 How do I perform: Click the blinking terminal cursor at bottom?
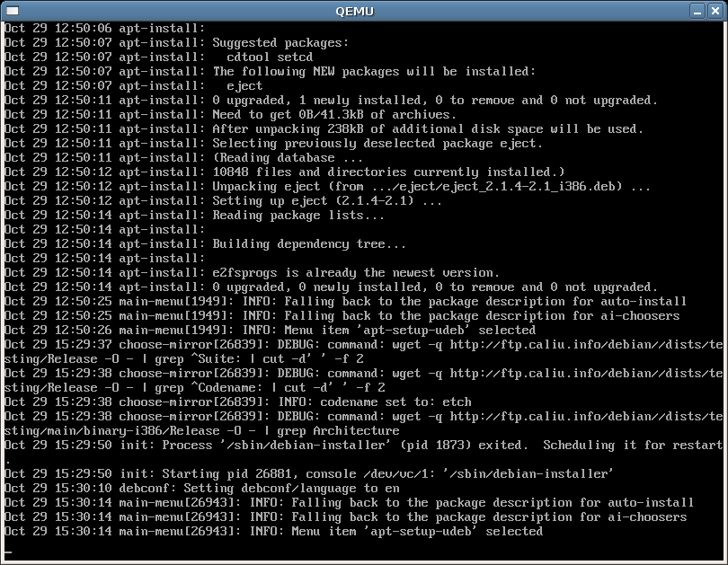coord(8,552)
